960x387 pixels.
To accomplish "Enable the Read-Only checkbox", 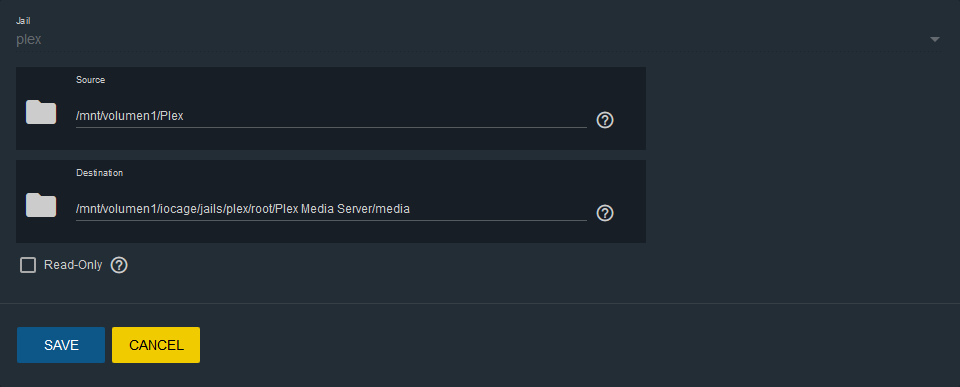I will pos(28,265).
